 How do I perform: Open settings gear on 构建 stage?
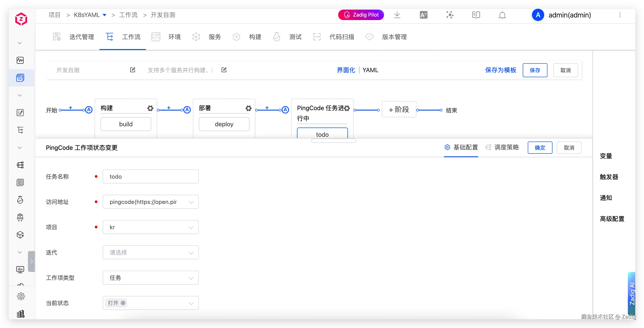(150, 108)
